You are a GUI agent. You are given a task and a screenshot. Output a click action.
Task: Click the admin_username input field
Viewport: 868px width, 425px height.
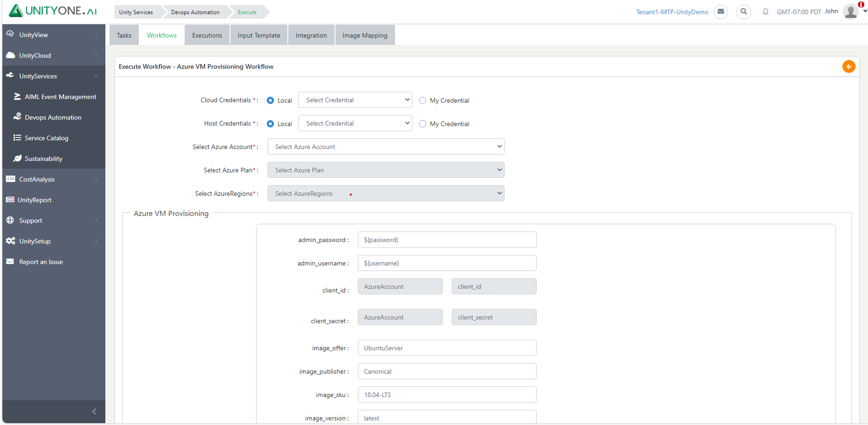point(447,263)
